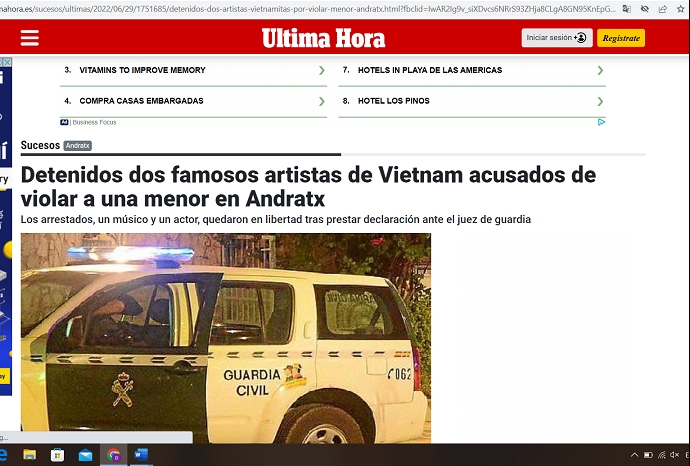
Task: Click the Iniciar sesión button
Action: coord(556,38)
